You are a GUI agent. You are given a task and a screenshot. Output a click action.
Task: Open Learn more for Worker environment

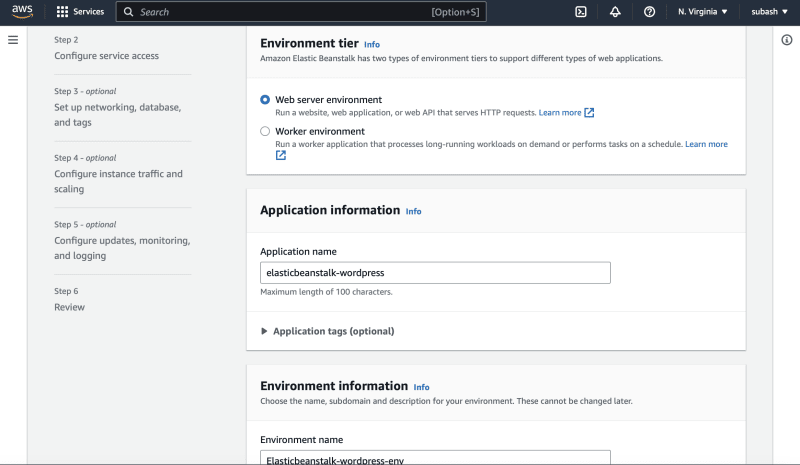706,144
